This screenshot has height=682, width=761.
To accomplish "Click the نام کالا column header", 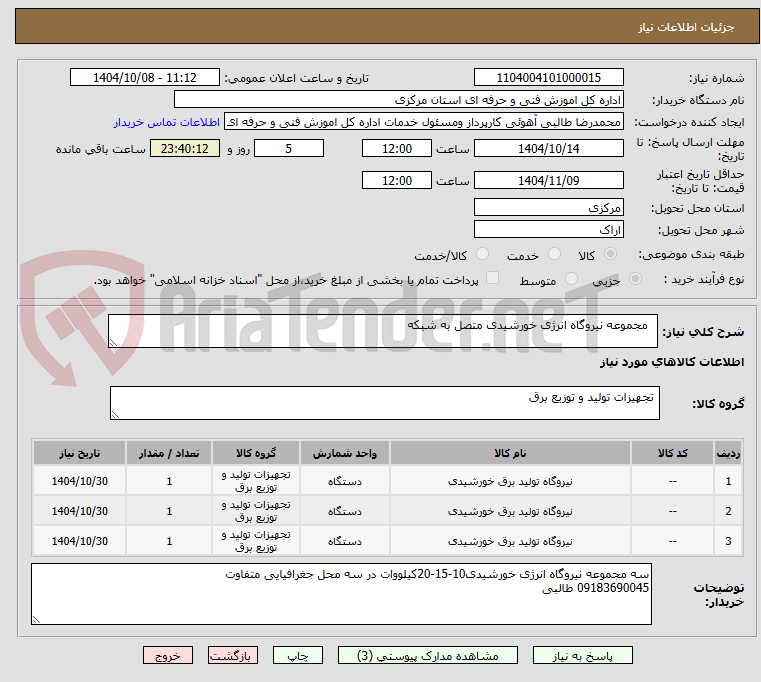I will (510, 453).
